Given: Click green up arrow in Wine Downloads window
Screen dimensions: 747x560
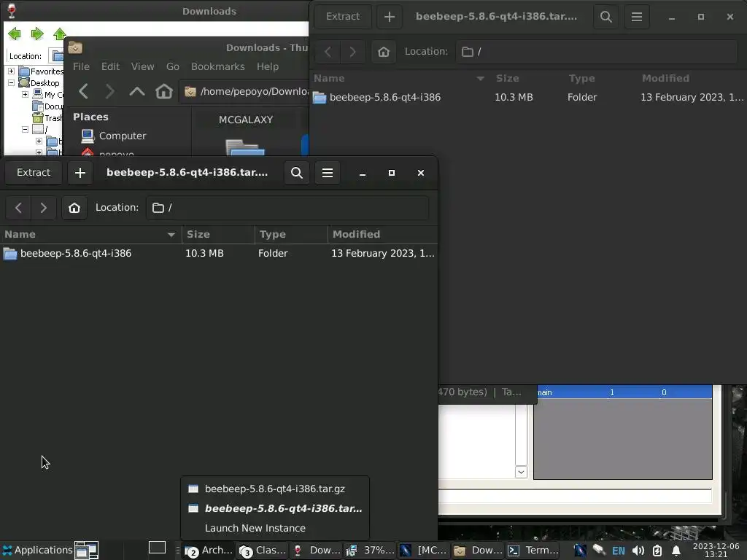Looking at the screenshot, I should click(60, 34).
